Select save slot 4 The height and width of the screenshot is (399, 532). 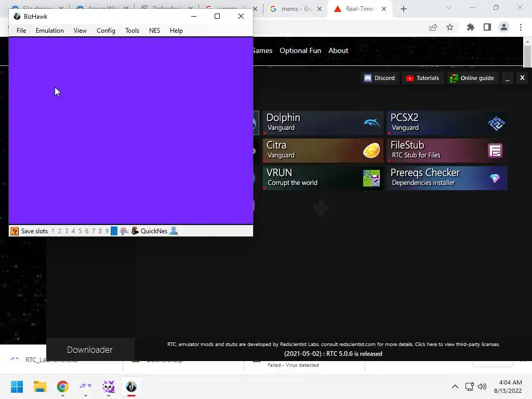click(73, 231)
